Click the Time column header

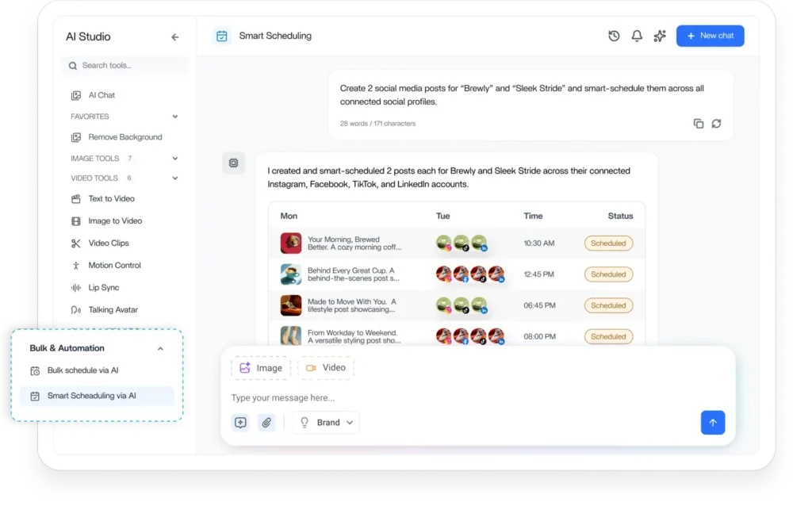pyautogui.click(x=533, y=216)
